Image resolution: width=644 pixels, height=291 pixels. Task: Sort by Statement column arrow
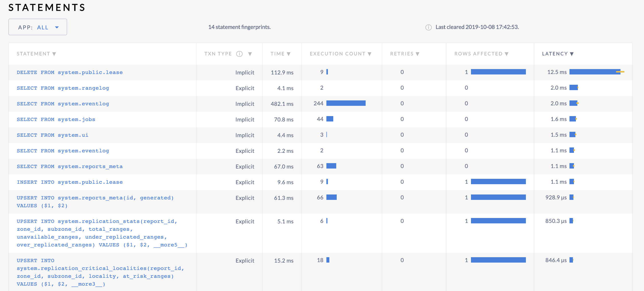pos(54,54)
